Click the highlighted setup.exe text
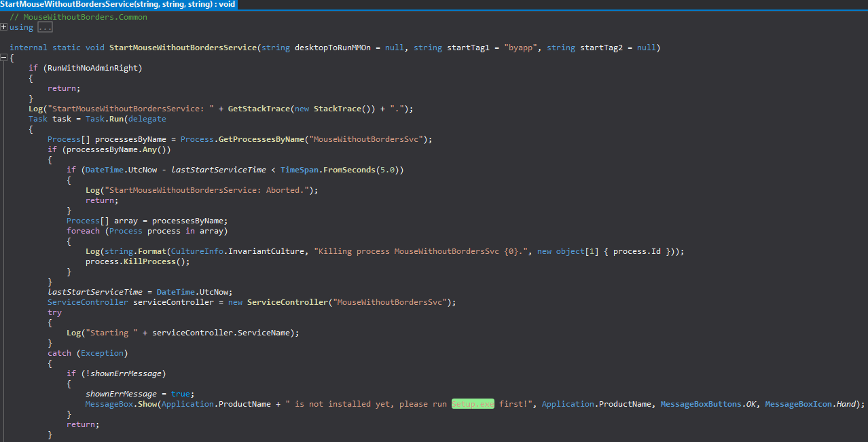This screenshot has width=868, height=442. pos(472,403)
